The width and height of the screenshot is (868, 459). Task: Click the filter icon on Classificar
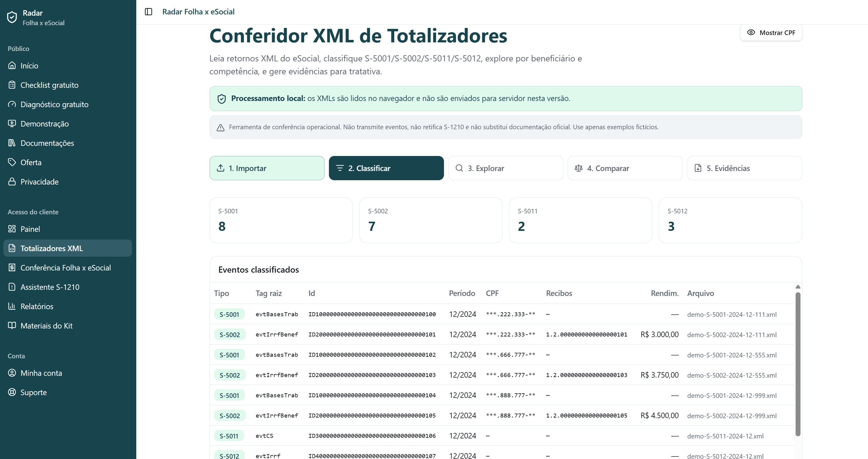tap(340, 168)
